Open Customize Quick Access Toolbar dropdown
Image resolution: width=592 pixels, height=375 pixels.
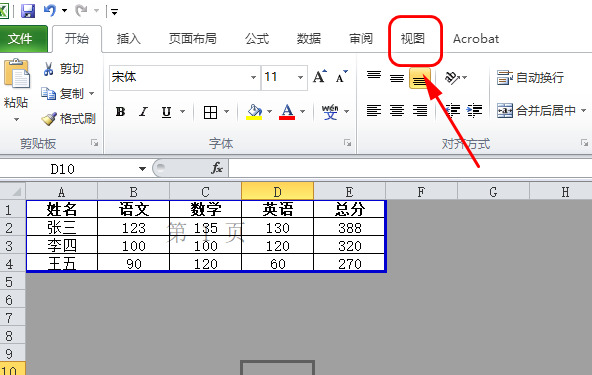114,12
